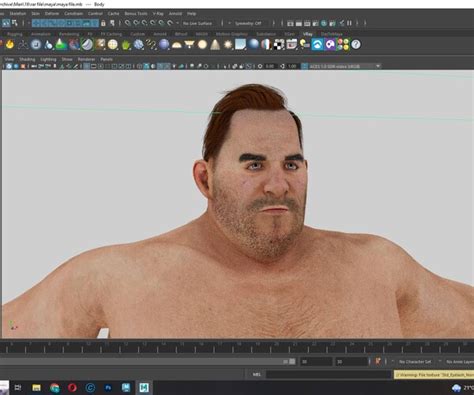This screenshot has height=395, width=474.
Task: Open File Explorer from the taskbar
Action: point(36,388)
